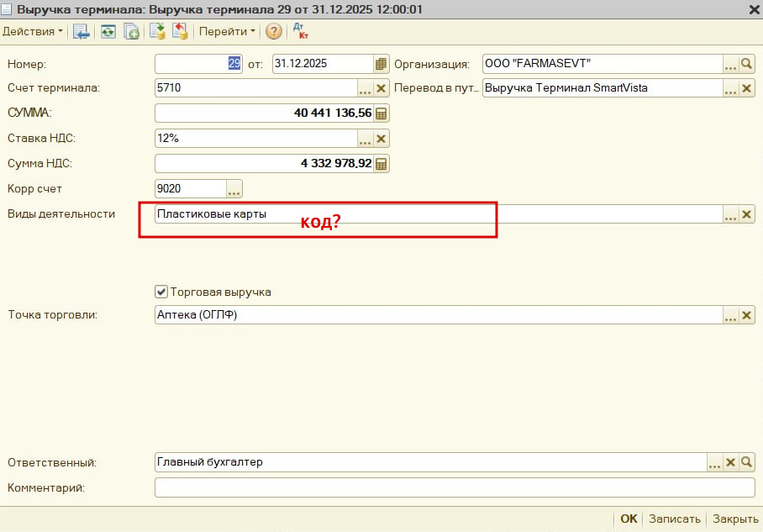The image size is (763, 532).
Task: Open selection list for Точка торговли
Action: [730, 315]
